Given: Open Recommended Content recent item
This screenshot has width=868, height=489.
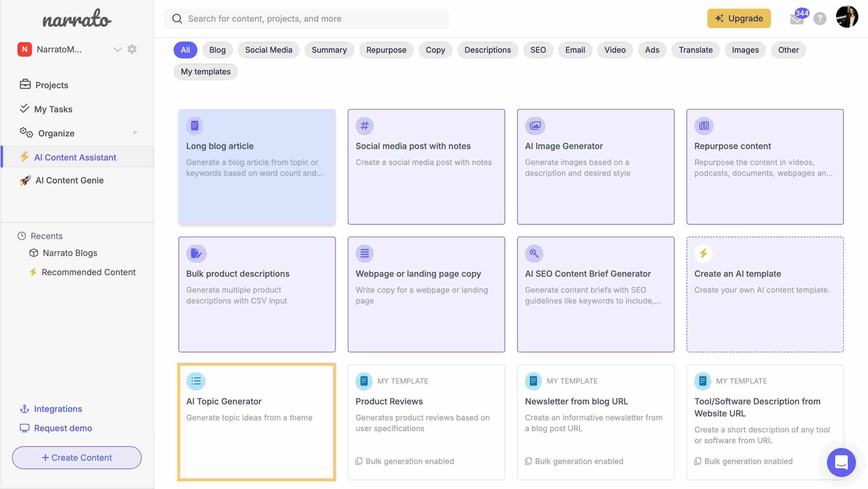Looking at the screenshot, I should point(88,272).
